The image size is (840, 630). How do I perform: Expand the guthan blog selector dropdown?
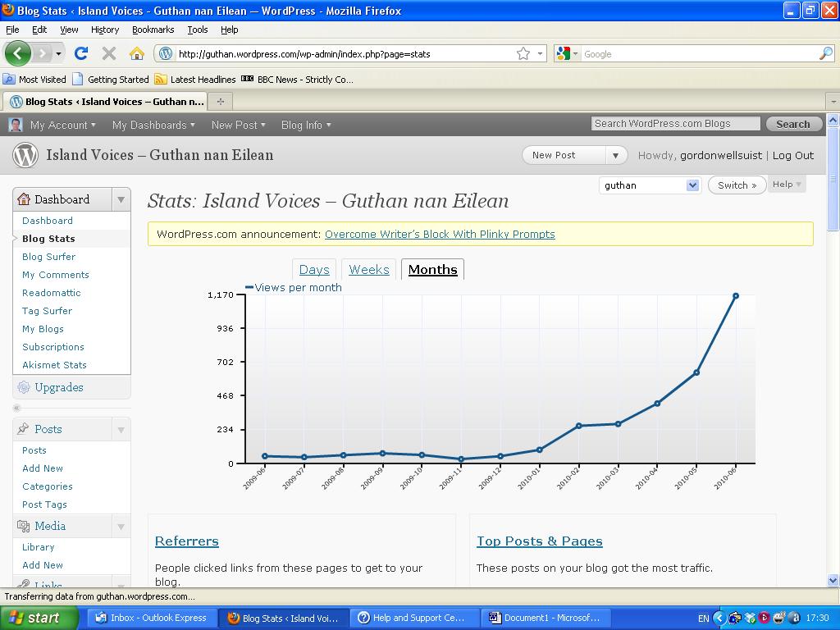[692, 185]
